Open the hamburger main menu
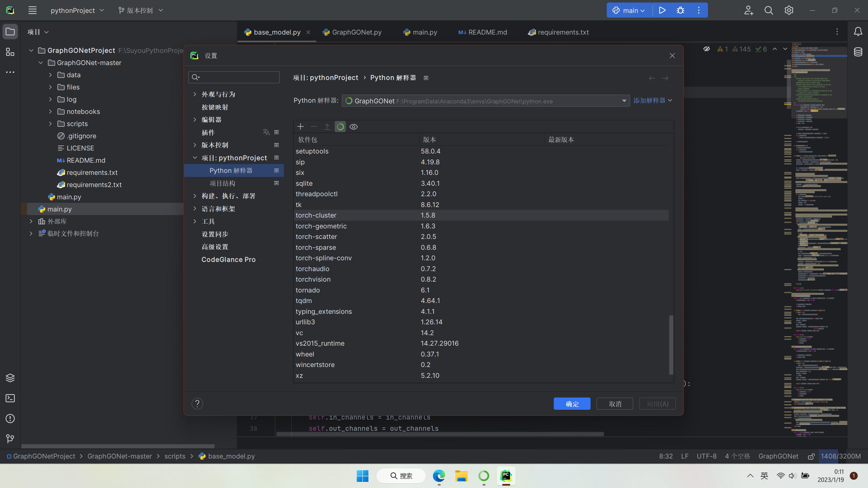Screen dimensions: 868x488 pos(33,10)
